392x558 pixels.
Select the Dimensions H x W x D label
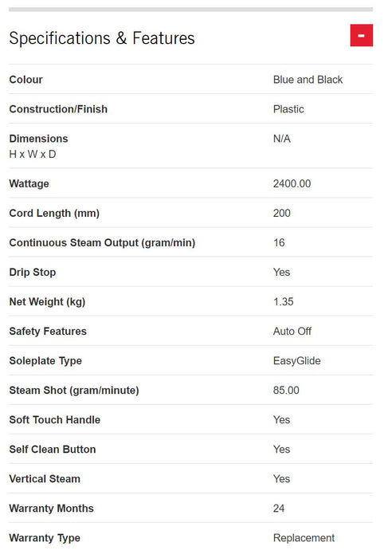(x=38, y=146)
